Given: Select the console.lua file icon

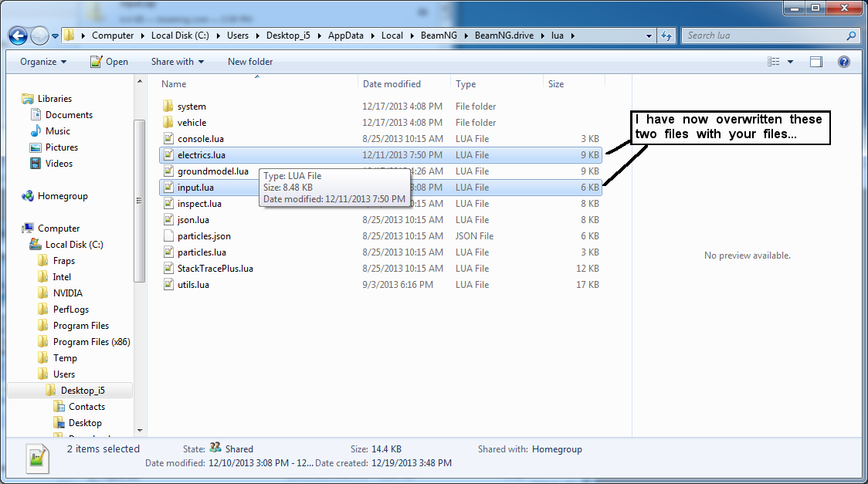Looking at the screenshot, I should (x=168, y=139).
